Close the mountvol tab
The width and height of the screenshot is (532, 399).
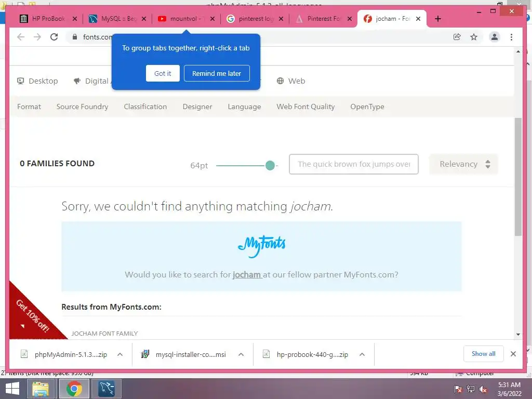212,19
